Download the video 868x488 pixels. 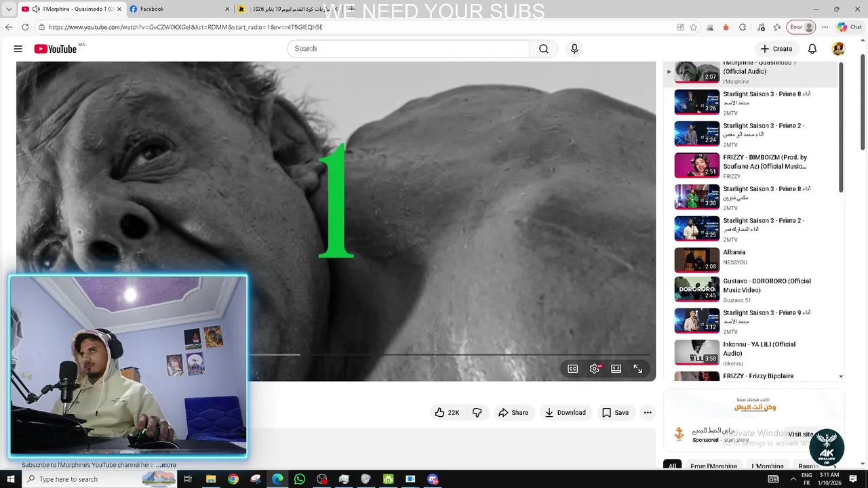click(566, 412)
